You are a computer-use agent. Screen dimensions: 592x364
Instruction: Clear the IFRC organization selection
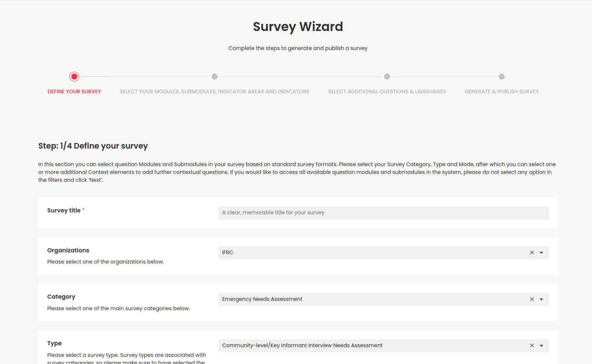point(532,252)
